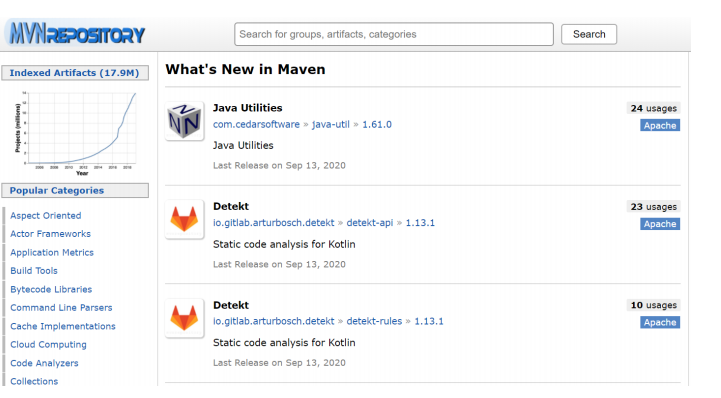Screen dimensions: 721x398
Task: Browse the Actor Frameworks category
Action: coord(51,233)
